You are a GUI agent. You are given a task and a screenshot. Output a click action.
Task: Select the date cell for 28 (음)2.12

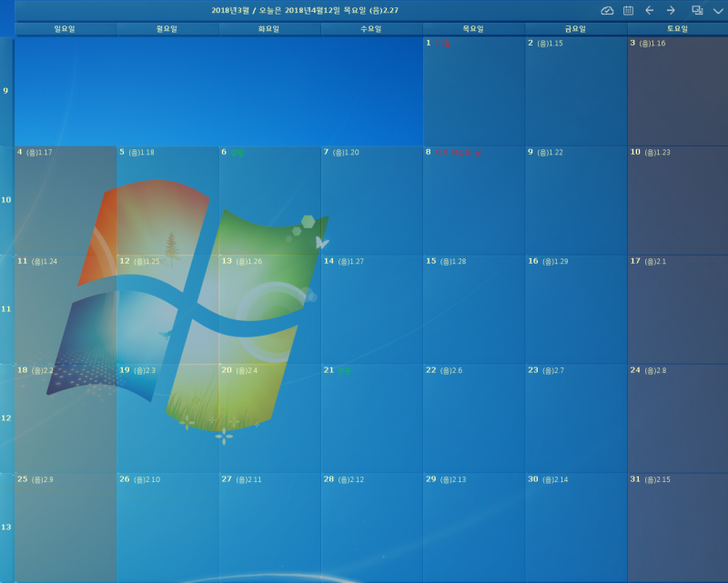pyautogui.click(x=372, y=528)
